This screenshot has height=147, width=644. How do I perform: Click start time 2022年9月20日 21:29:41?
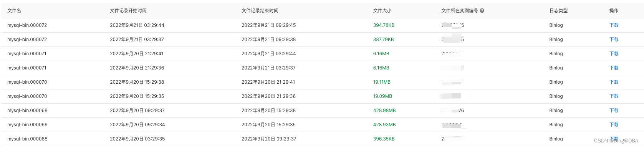click(x=137, y=54)
